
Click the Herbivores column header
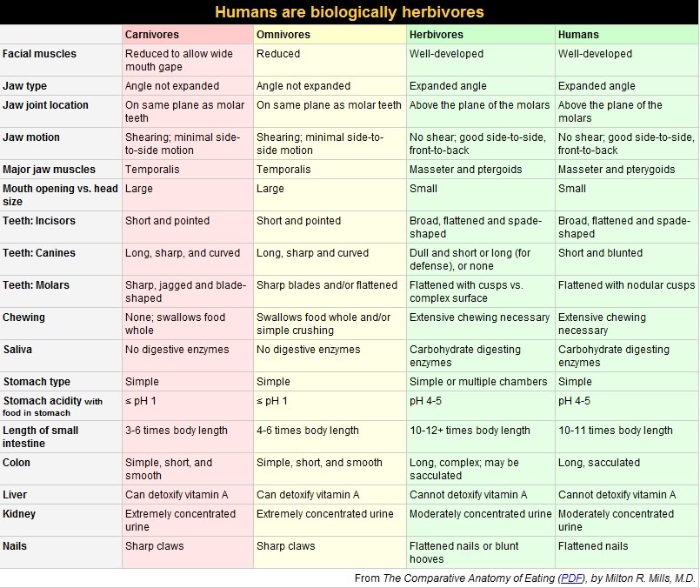[437, 35]
